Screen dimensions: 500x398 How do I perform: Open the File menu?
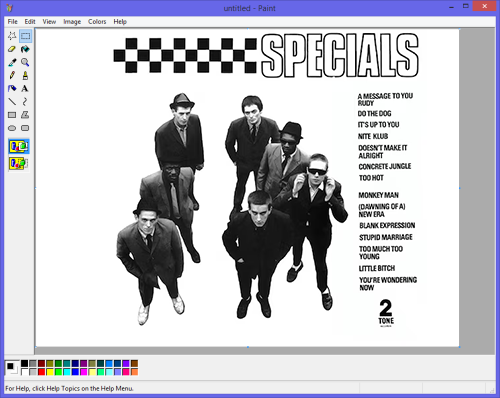click(x=13, y=22)
